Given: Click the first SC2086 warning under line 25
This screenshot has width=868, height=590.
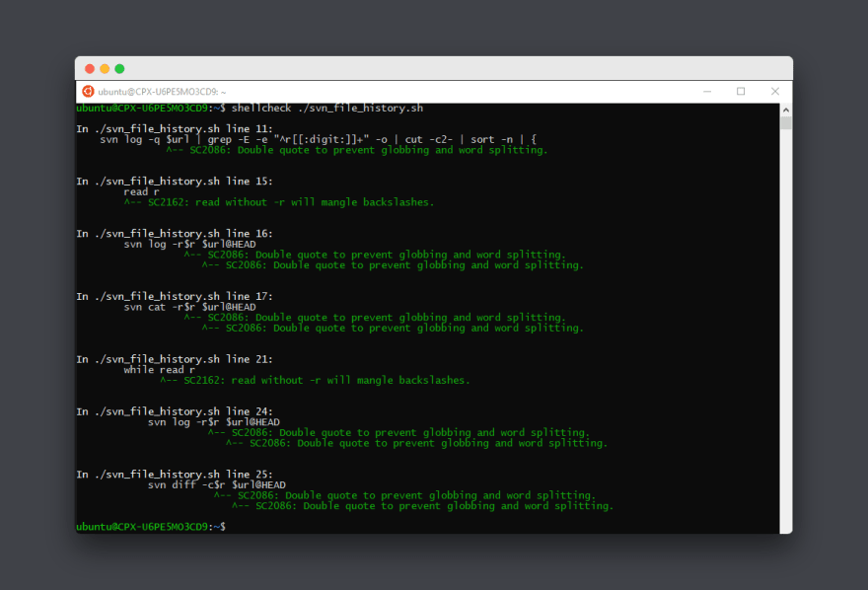Looking at the screenshot, I should pyautogui.click(x=404, y=496).
